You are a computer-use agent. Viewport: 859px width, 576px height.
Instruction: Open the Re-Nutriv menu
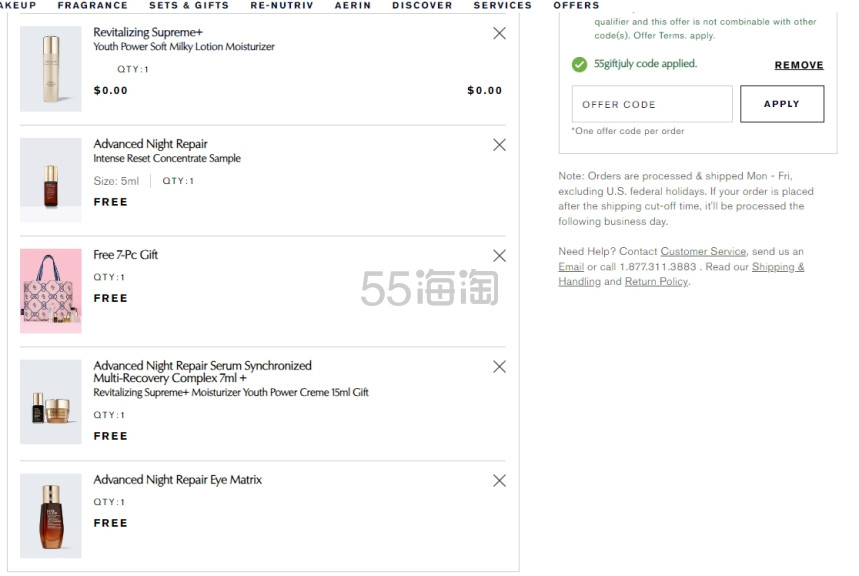(x=282, y=5)
